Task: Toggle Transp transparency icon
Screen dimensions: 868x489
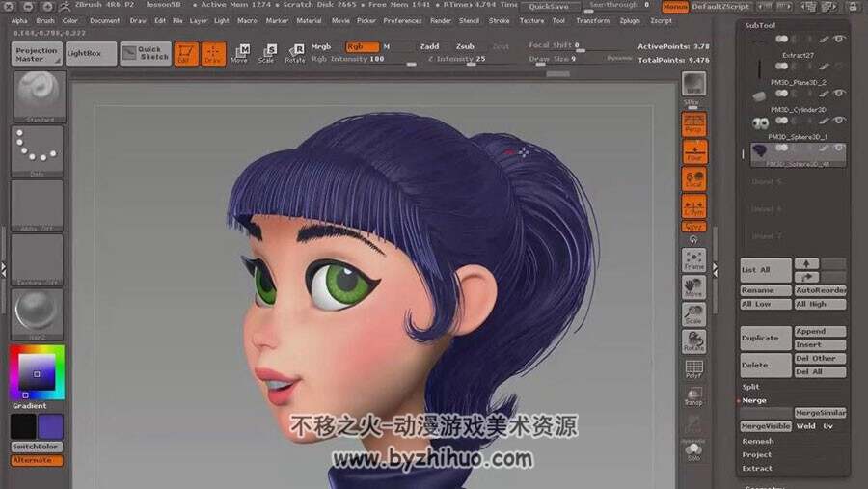Action: click(693, 396)
